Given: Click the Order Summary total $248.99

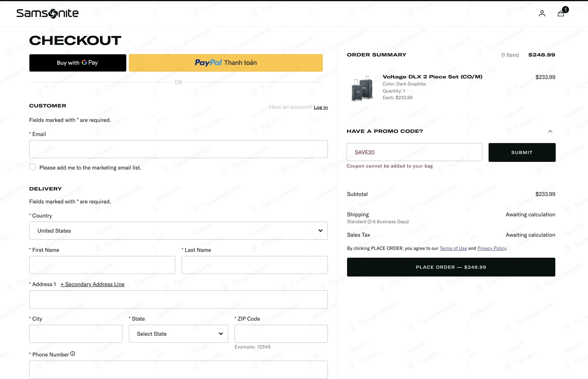Looking at the screenshot, I should pyautogui.click(x=542, y=55).
